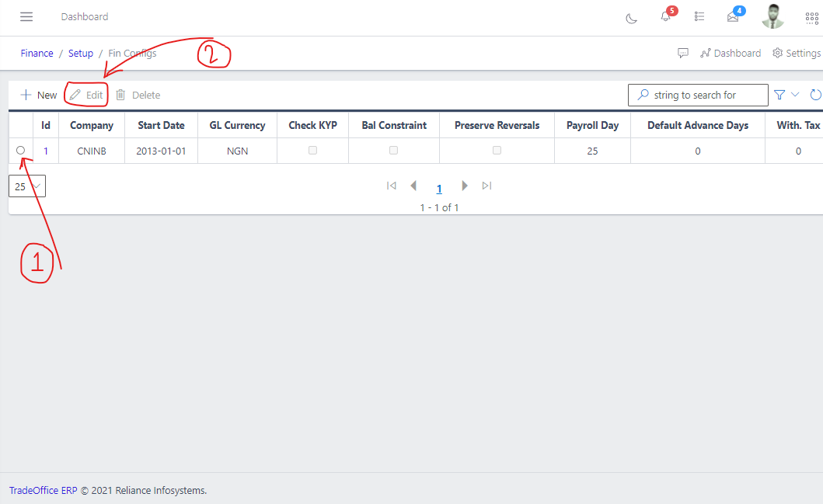Screen dimensions: 823x504
Task: Open the sidebar with the hamburger menu
Action: [x=26, y=16]
